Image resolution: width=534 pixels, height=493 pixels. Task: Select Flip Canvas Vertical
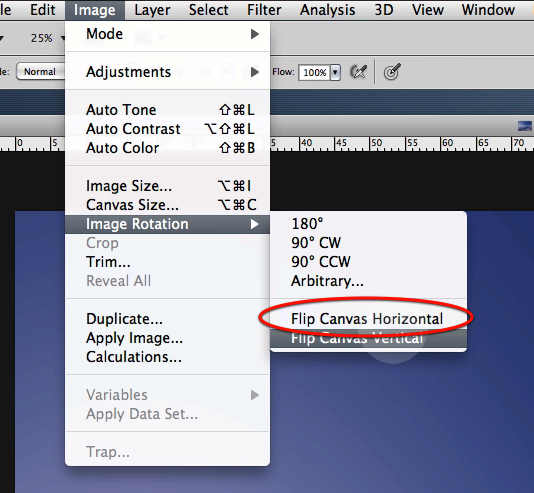tap(368, 338)
